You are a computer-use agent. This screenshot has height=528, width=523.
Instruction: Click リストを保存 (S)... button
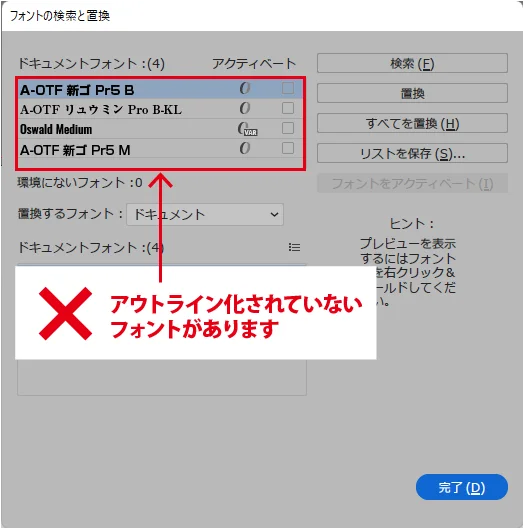coord(412,153)
